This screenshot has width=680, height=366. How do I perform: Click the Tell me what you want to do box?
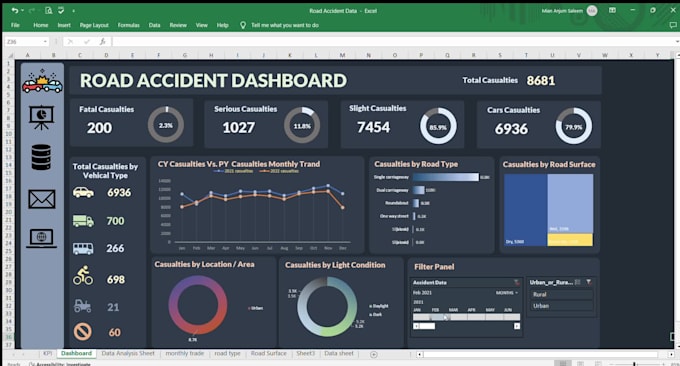[x=285, y=25]
